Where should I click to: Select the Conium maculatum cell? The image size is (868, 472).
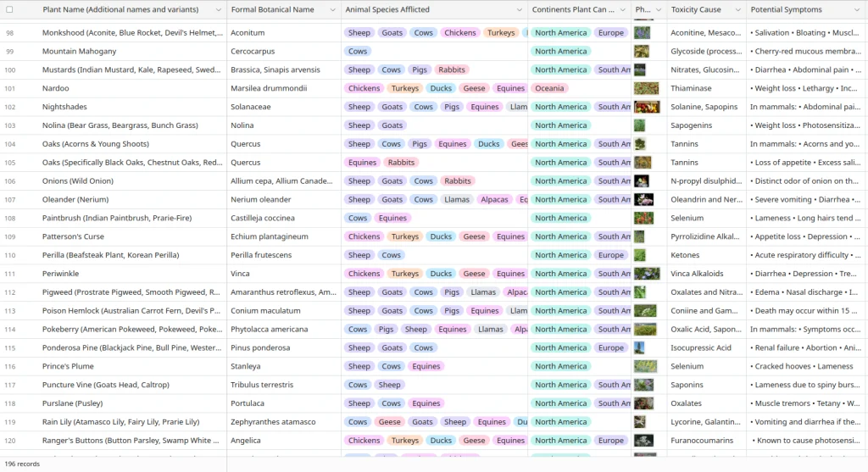284,311
